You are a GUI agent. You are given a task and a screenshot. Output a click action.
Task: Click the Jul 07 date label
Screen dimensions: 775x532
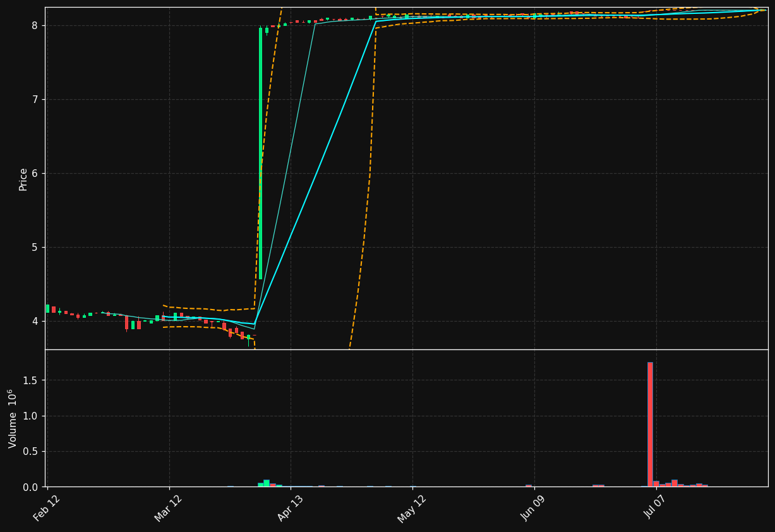point(656,508)
